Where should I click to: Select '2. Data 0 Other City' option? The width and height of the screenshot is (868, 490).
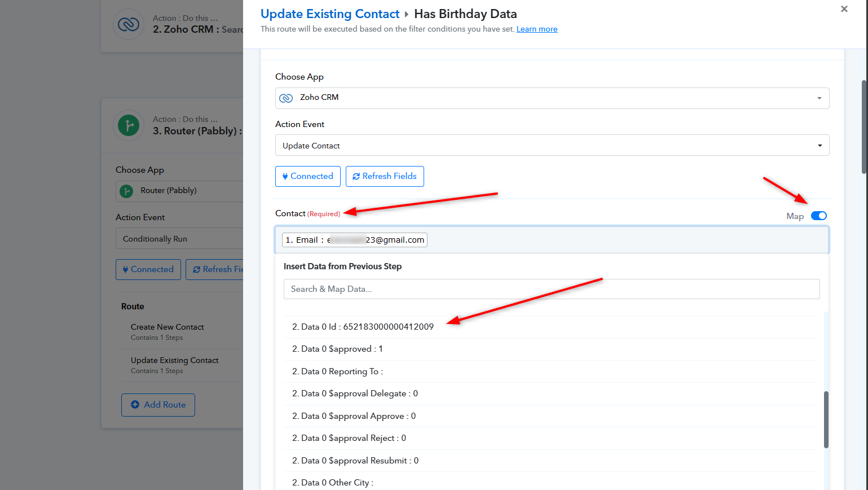pyautogui.click(x=549, y=482)
